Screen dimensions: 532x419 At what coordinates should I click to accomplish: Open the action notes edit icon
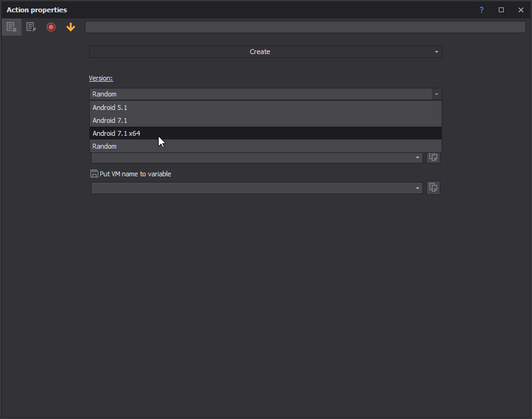coord(31,27)
